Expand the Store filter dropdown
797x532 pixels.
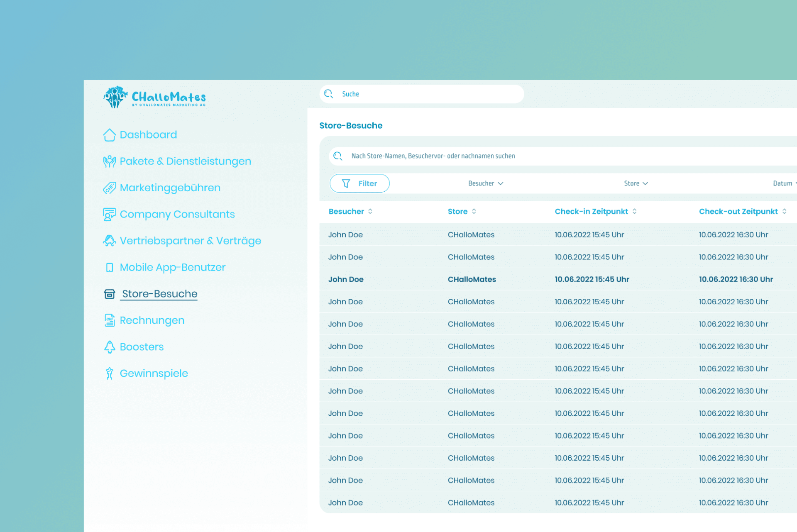click(636, 183)
